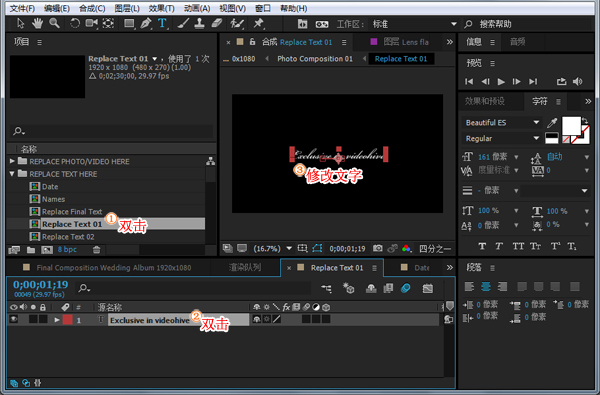Toggle Faux Bold style button

pos(482,246)
